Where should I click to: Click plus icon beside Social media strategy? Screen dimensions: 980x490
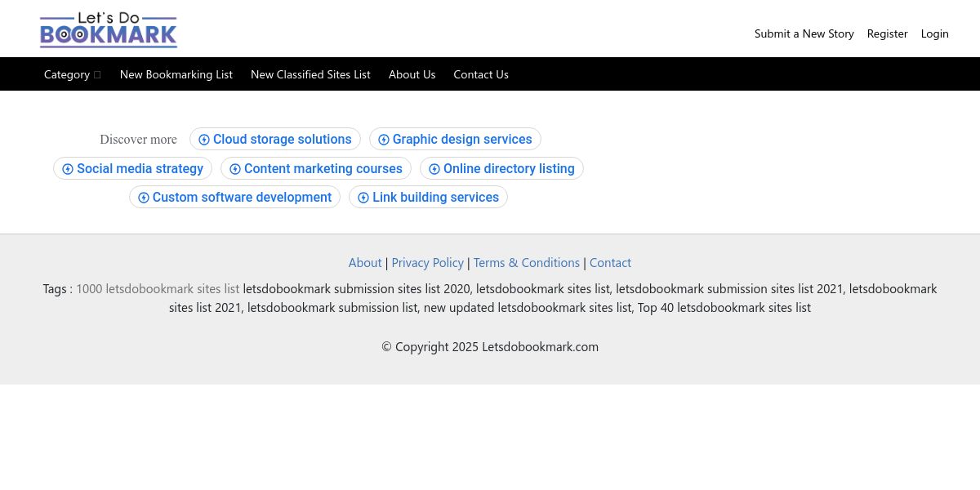click(x=68, y=169)
